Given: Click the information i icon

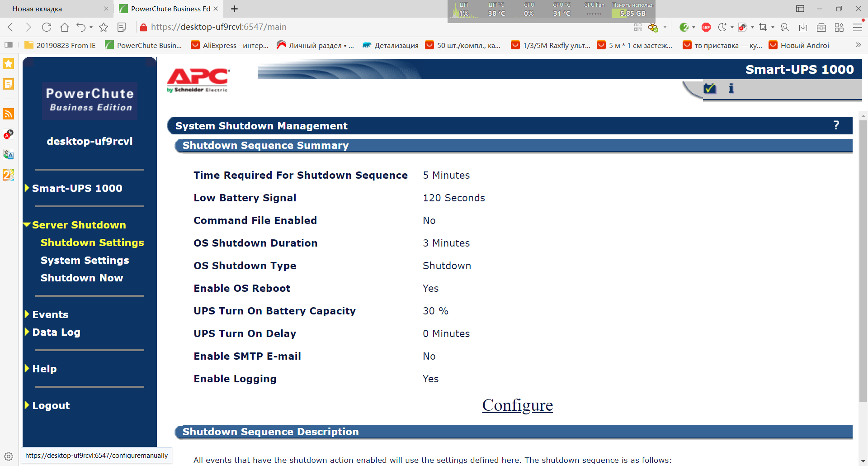Looking at the screenshot, I should click(x=731, y=88).
